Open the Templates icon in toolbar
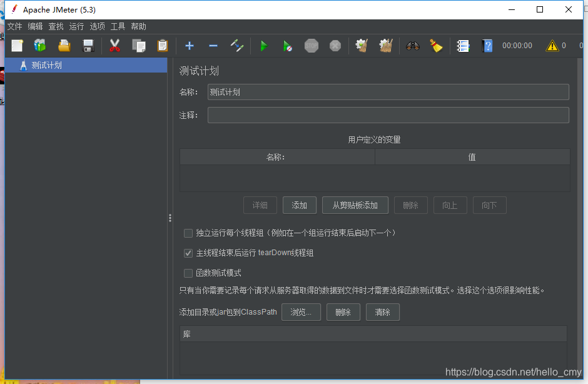Screen dimensions: 588x384 click(40, 46)
